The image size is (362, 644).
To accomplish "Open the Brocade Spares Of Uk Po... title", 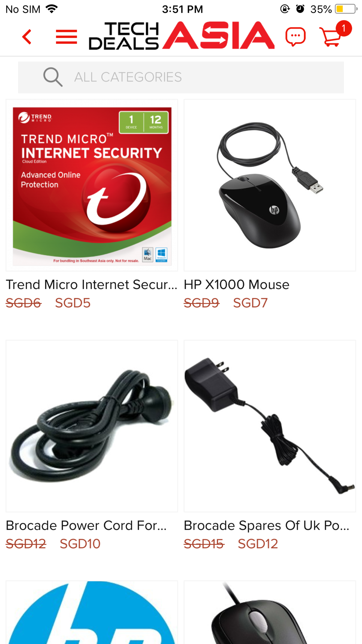I will (x=266, y=526).
